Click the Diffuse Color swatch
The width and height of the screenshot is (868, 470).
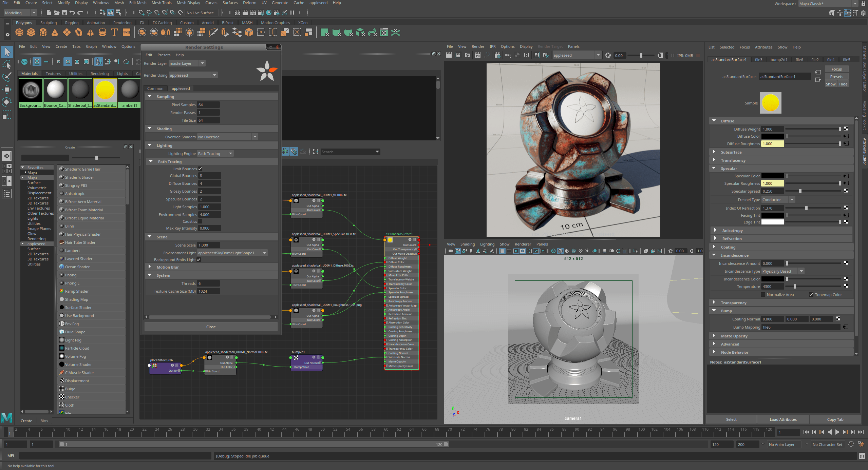click(x=773, y=136)
